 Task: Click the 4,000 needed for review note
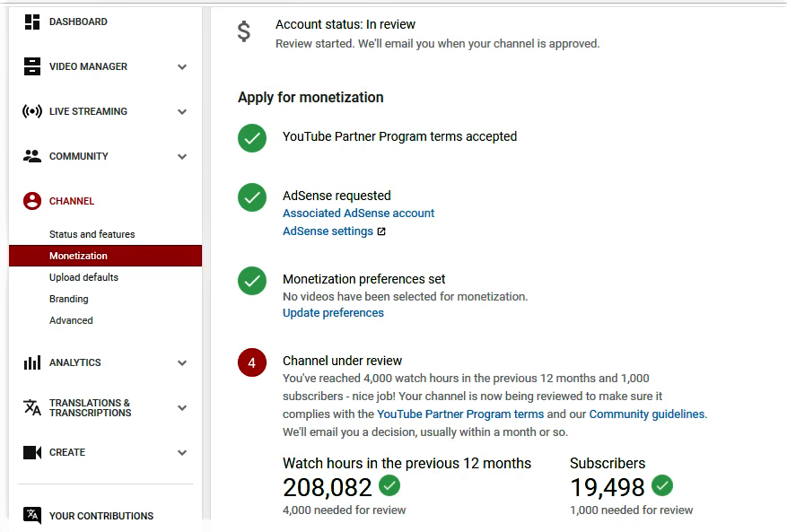[345, 510]
